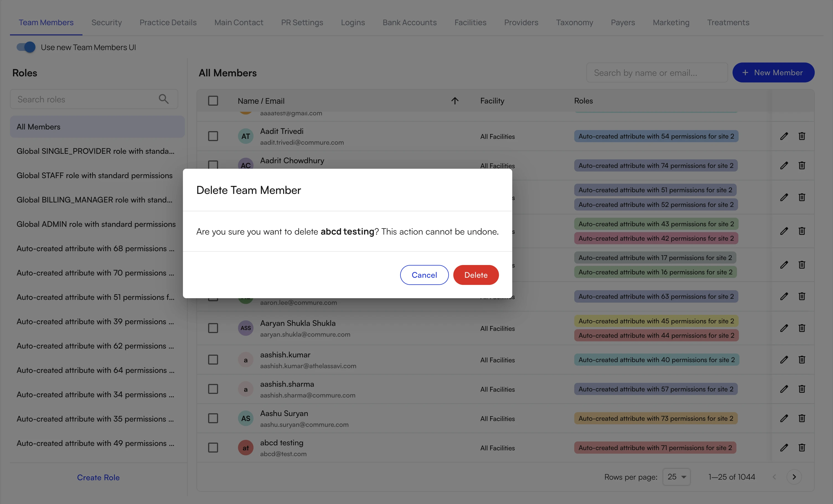This screenshot has height=504, width=833.
Task: Select the Global SINGLE_PROVIDER role
Action: coord(97,151)
